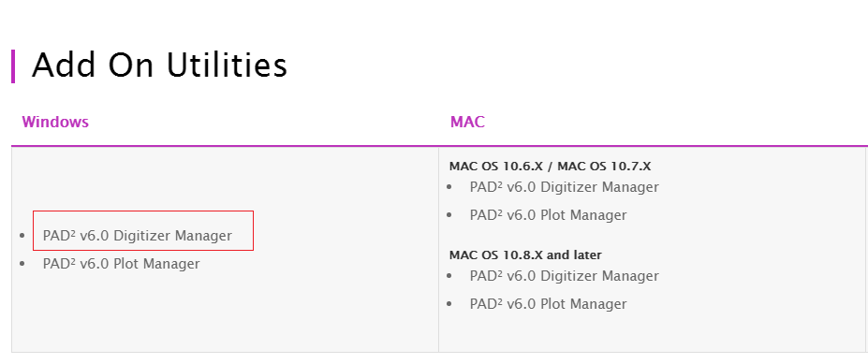Click the MAC OS 10.8.X and later subheading

(x=525, y=255)
